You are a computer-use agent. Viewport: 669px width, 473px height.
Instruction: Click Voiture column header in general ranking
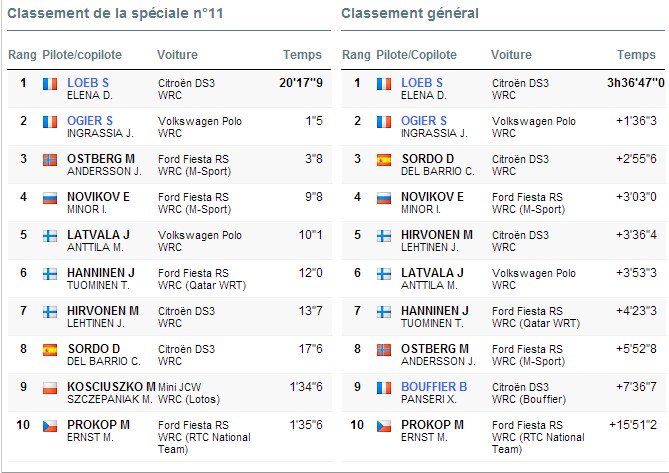(x=511, y=55)
